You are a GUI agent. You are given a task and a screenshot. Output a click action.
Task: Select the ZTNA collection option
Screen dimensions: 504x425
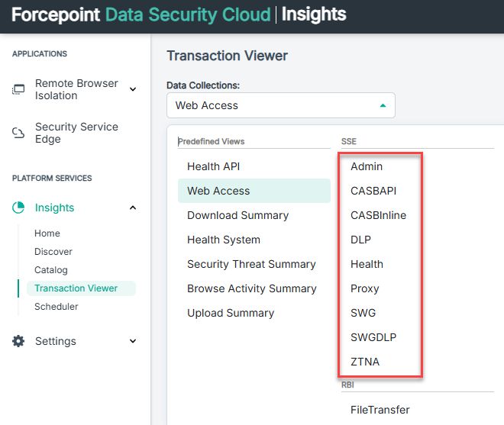(364, 362)
